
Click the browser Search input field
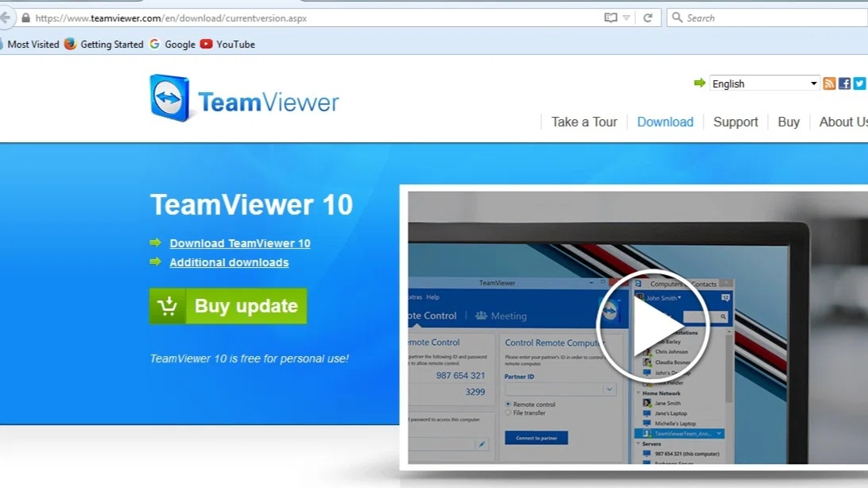[x=767, y=17]
